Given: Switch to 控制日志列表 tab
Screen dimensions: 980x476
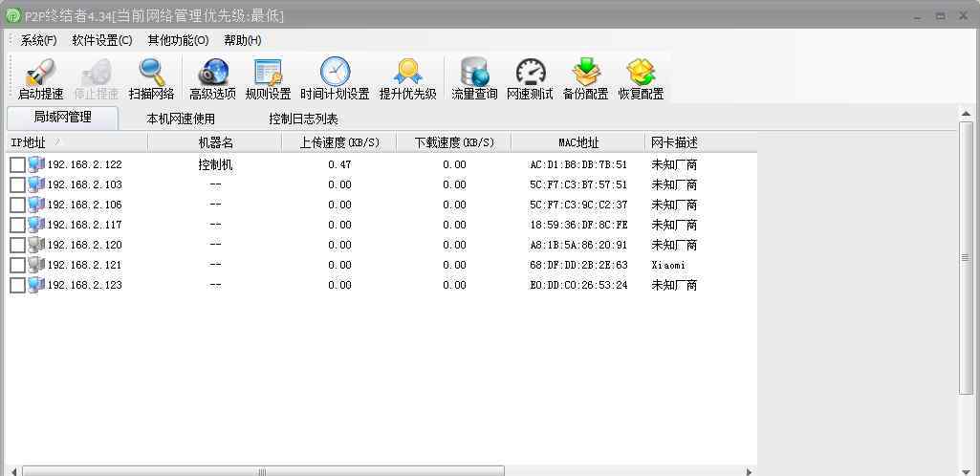Looking at the screenshot, I should (x=304, y=119).
